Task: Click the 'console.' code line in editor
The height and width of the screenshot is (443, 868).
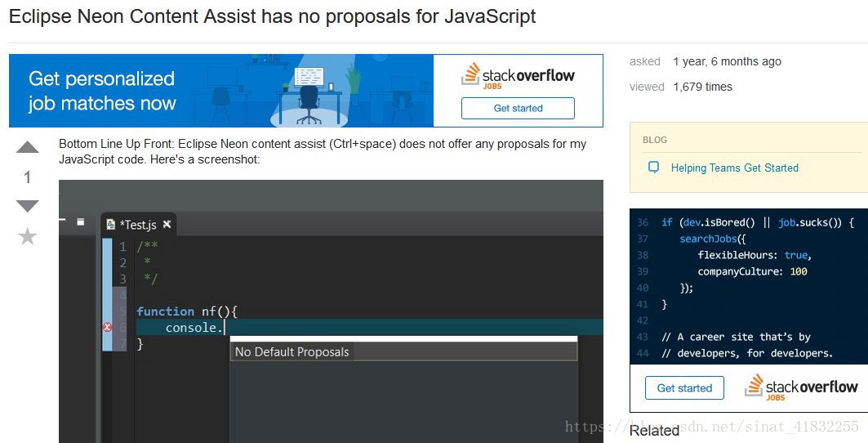Action: pyautogui.click(x=194, y=328)
